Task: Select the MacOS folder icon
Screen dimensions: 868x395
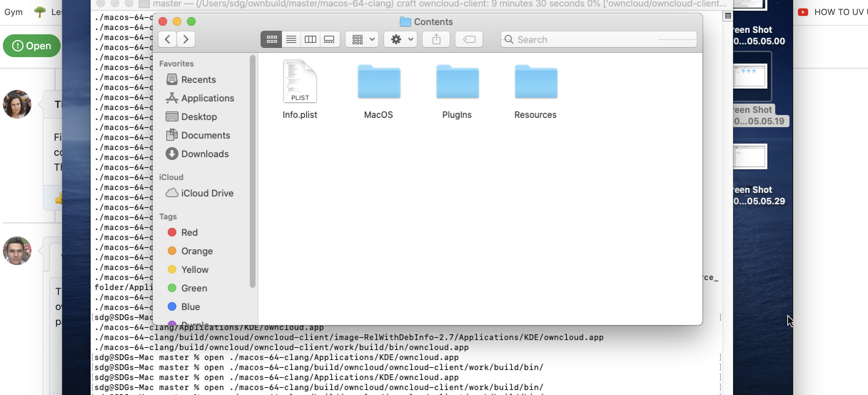Action: click(379, 81)
